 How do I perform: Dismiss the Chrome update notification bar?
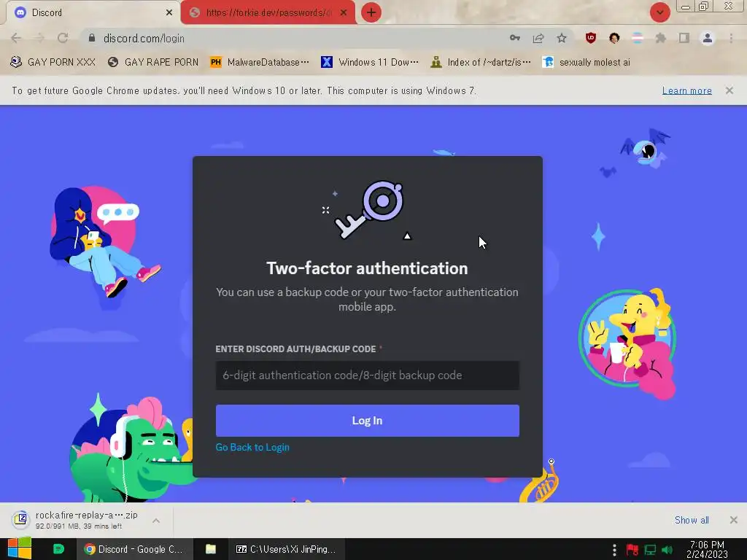[729, 90]
